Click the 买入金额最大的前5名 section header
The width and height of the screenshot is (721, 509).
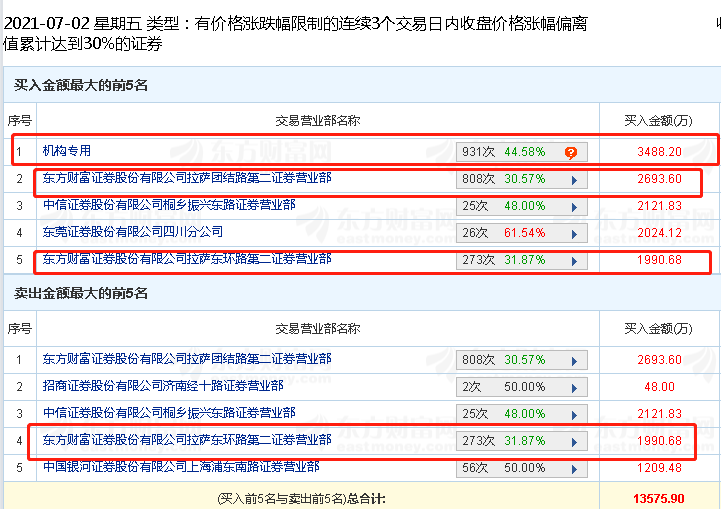pos(81,86)
